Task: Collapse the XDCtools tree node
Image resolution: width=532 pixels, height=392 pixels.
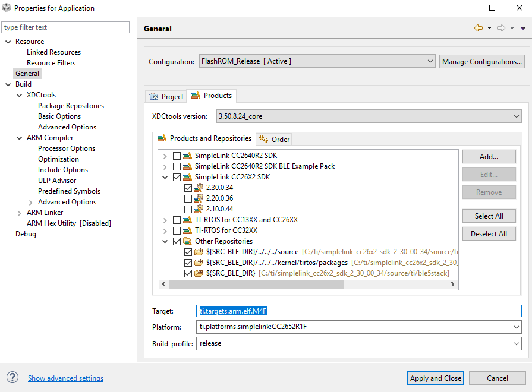Action: coord(20,95)
